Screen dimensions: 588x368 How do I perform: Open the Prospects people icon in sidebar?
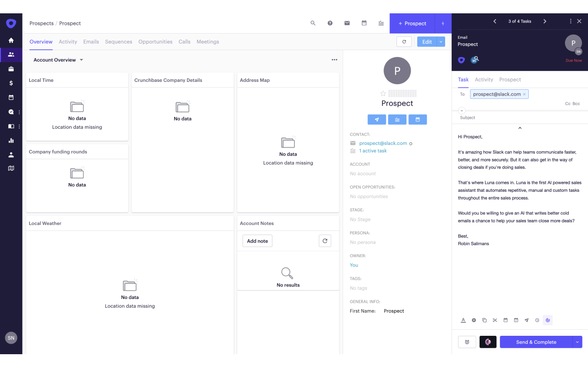pyautogui.click(x=11, y=54)
